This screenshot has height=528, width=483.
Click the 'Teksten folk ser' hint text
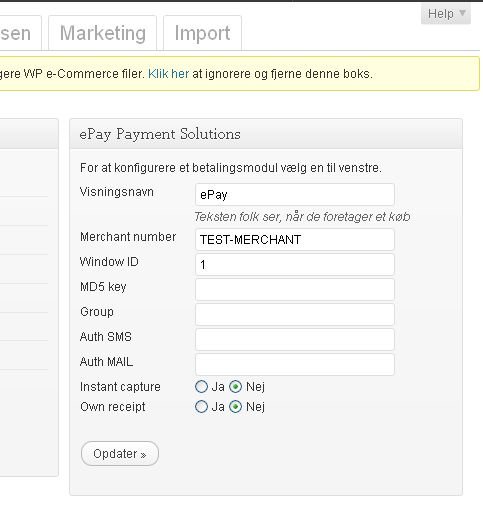pos(302,217)
